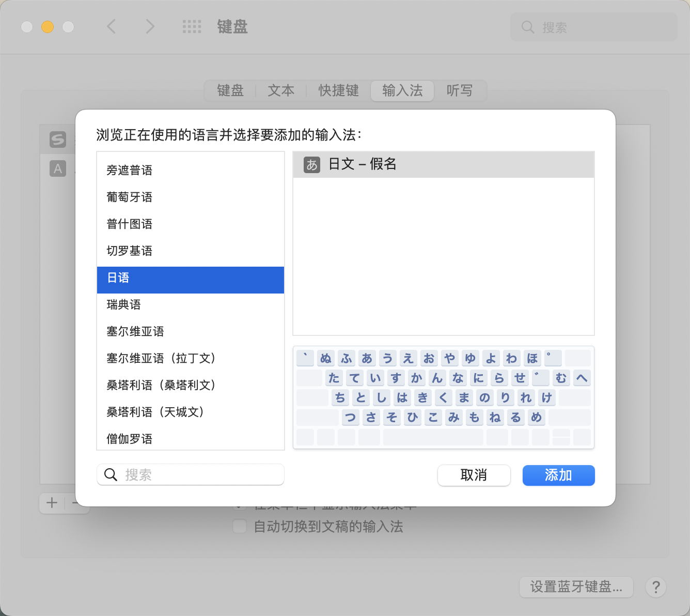The image size is (690, 616).
Task: Go forward with the right arrow
Action: (x=150, y=27)
